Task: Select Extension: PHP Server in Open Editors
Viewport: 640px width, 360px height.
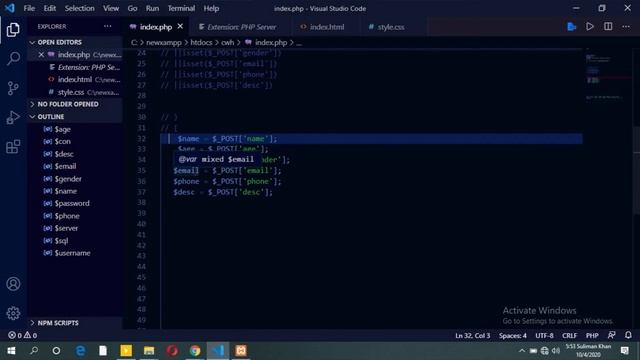Action: 75,67
